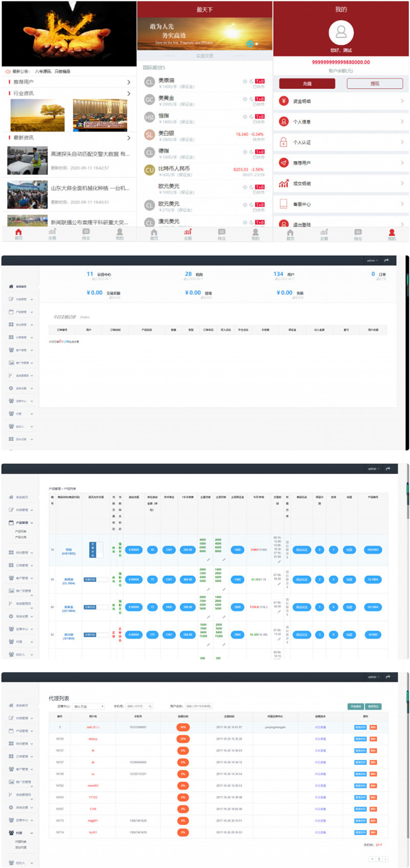Tap the 客服中心 phone icon
Image resolution: width=410 pixels, height=868 pixels.
click(283, 204)
